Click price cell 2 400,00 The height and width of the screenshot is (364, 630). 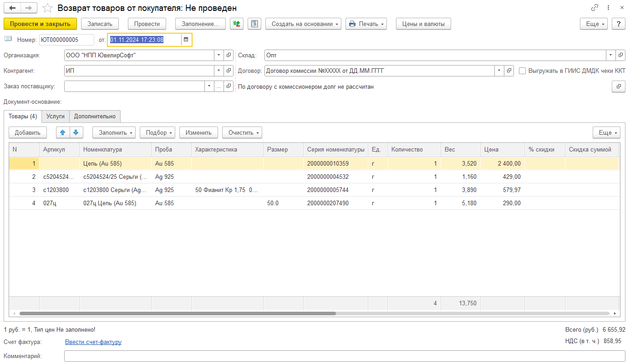click(x=503, y=163)
